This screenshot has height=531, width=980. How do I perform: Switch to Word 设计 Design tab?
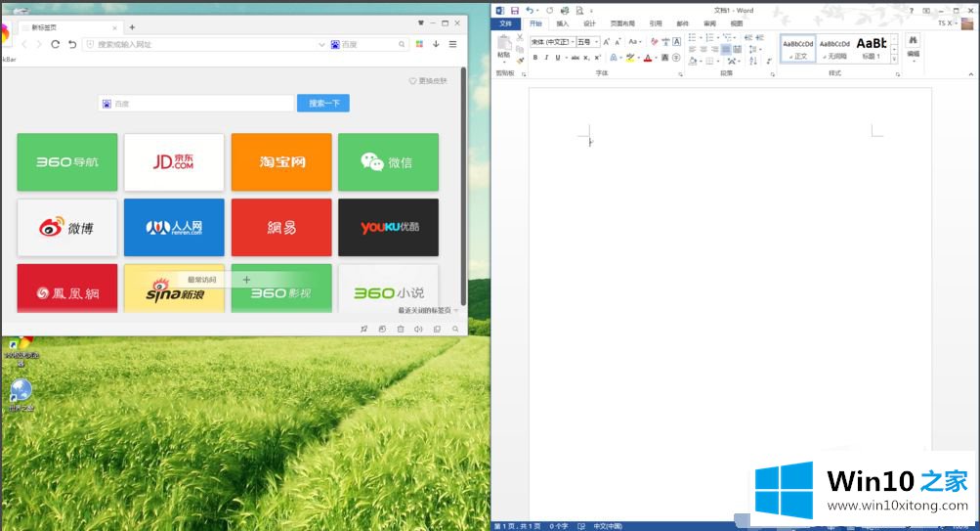[x=589, y=23]
